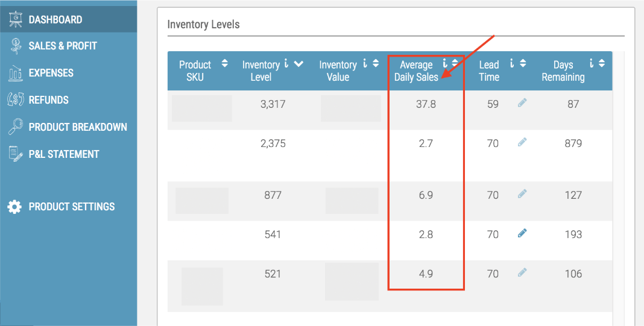Click the P&L Statement document icon

(x=16, y=154)
